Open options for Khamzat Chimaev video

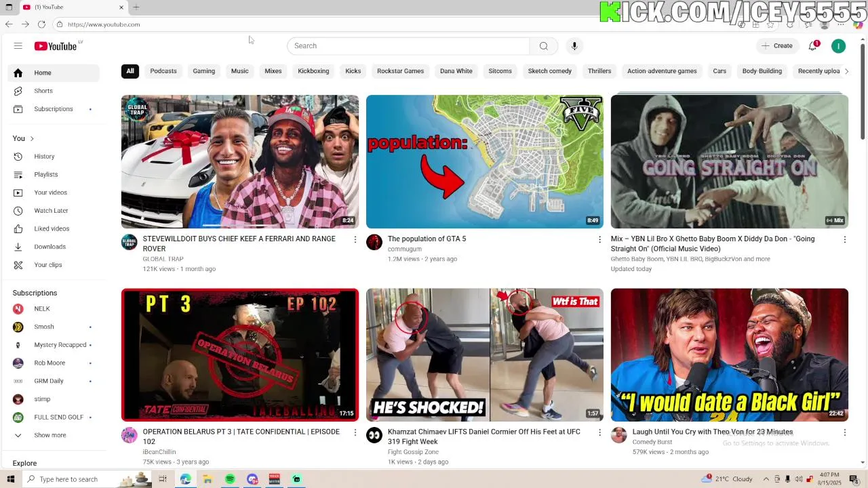(x=599, y=432)
